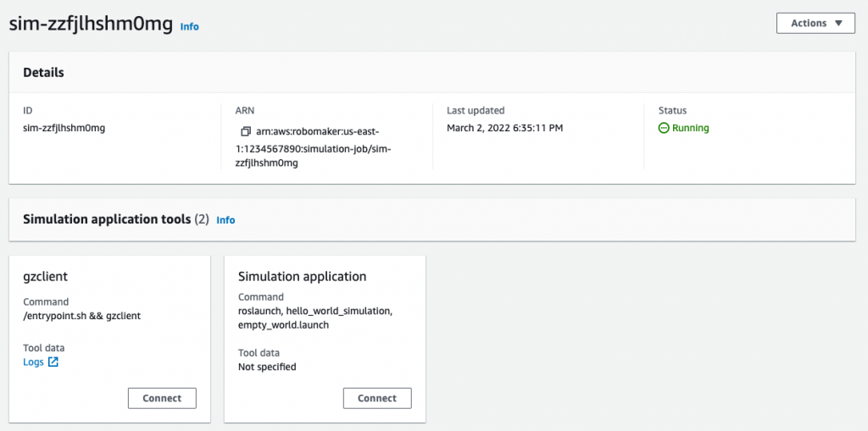868x431 pixels.
Task: Click the Last updated label
Action: [x=476, y=111]
